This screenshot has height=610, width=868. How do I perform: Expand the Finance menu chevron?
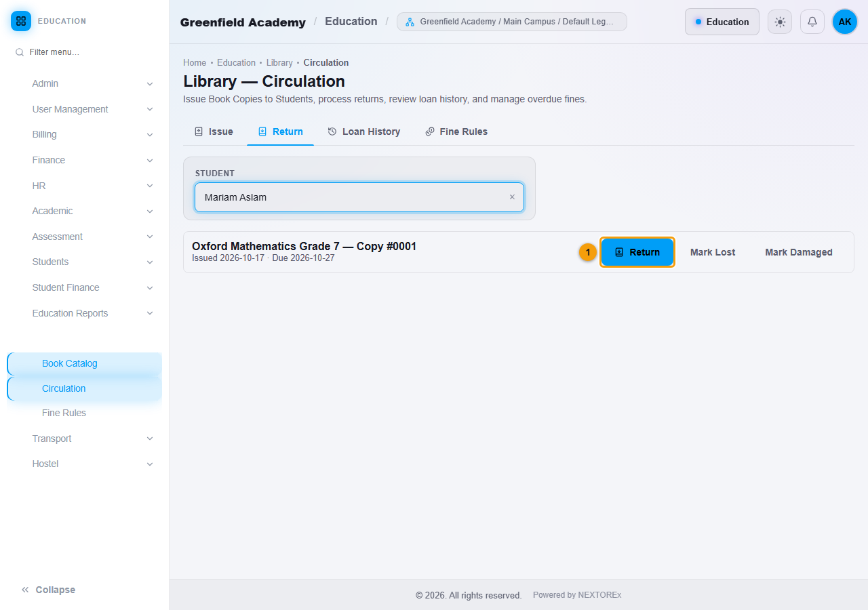pyautogui.click(x=150, y=161)
